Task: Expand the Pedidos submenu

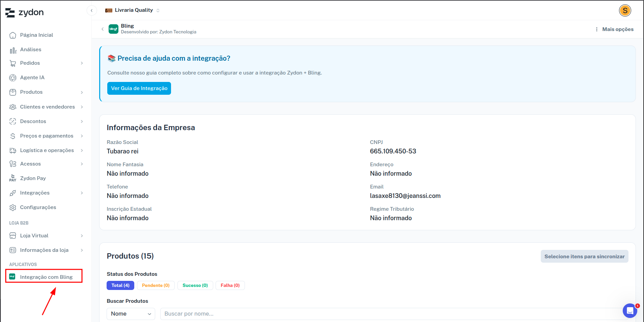Action: click(x=82, y=63)
